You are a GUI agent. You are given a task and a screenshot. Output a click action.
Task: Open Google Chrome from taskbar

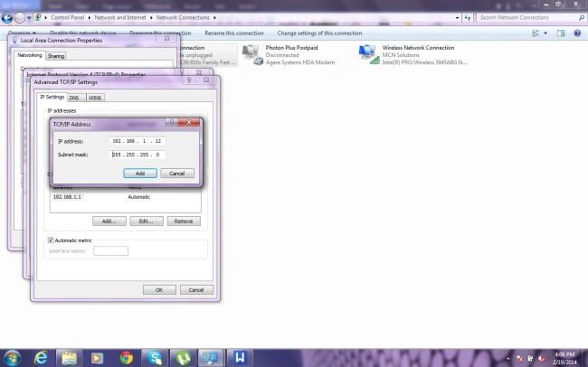pyautogui.click(x=126, y=358)
